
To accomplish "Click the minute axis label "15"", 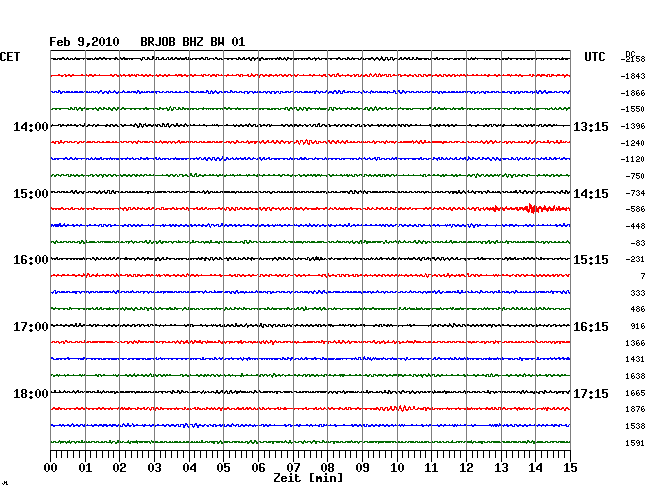I will 570,468.
